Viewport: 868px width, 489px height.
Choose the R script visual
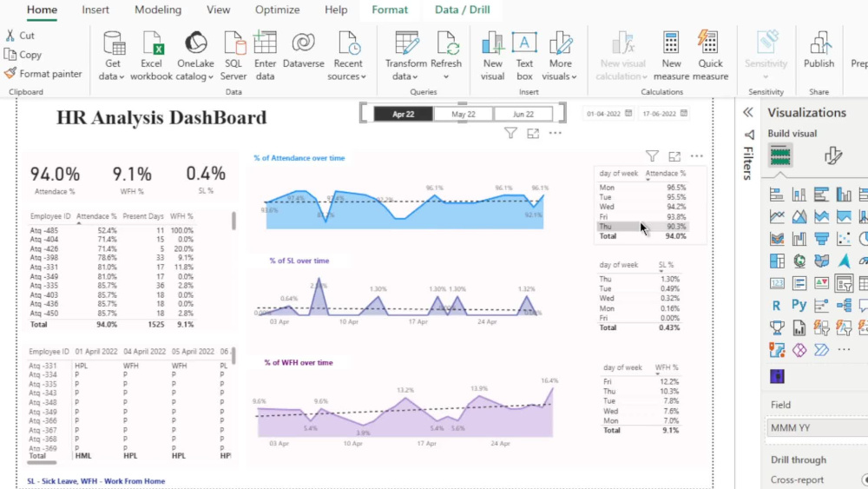coord(777,305)
